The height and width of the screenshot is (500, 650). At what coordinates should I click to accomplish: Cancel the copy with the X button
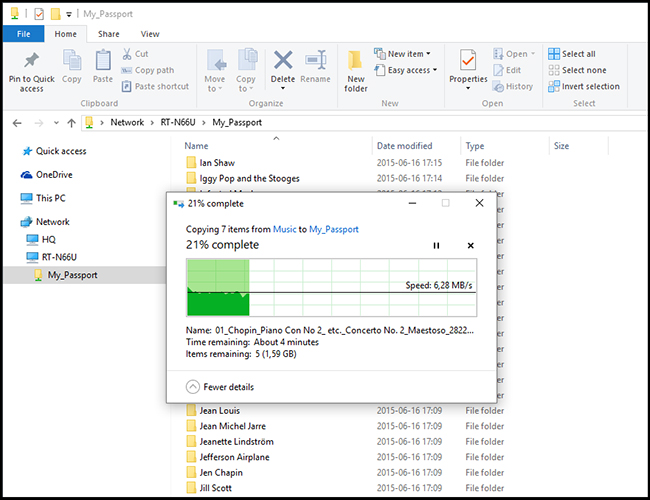pos(470,245)
